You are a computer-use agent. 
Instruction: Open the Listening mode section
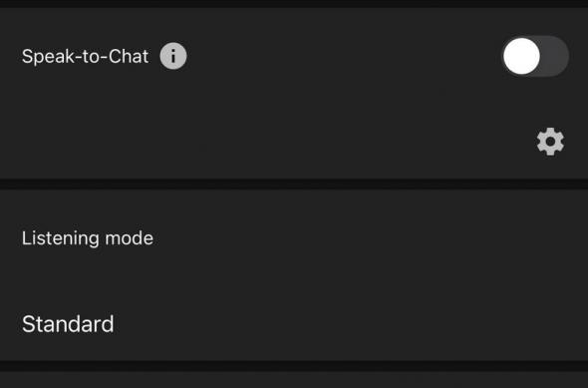click(x=294, y=275)
